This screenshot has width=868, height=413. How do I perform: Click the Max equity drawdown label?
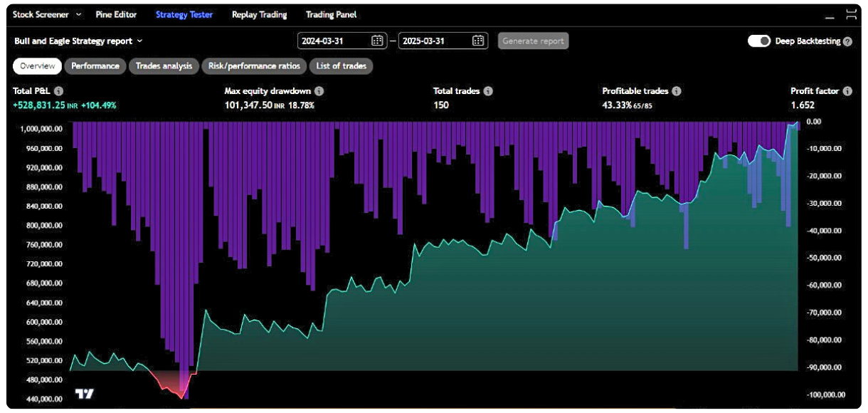pos(268,91)
